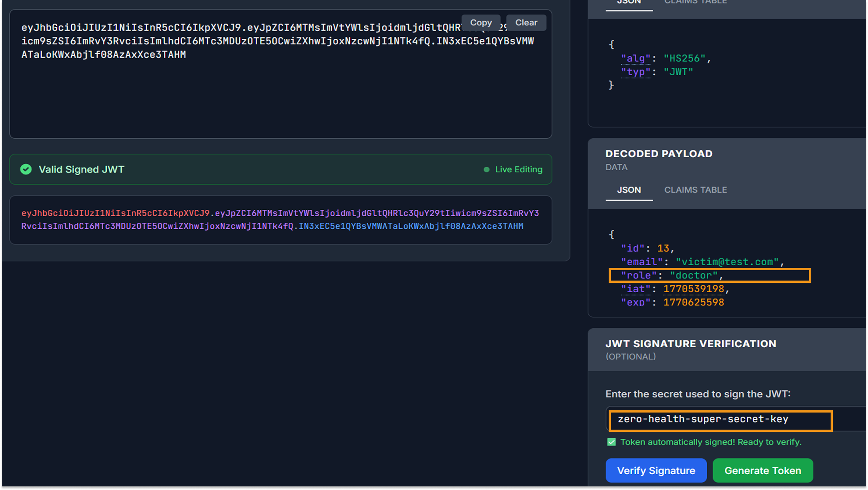Image resolution: width=868 pixels, height=490 pixels.
Task: Click the green Live Editing status dot
Action: [x=486, y=170]
